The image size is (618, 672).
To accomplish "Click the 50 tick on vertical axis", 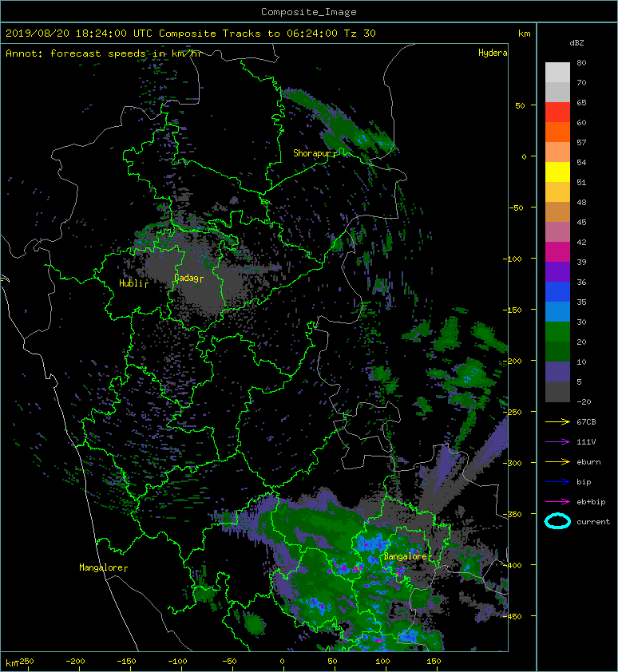I will pos(520,105).
